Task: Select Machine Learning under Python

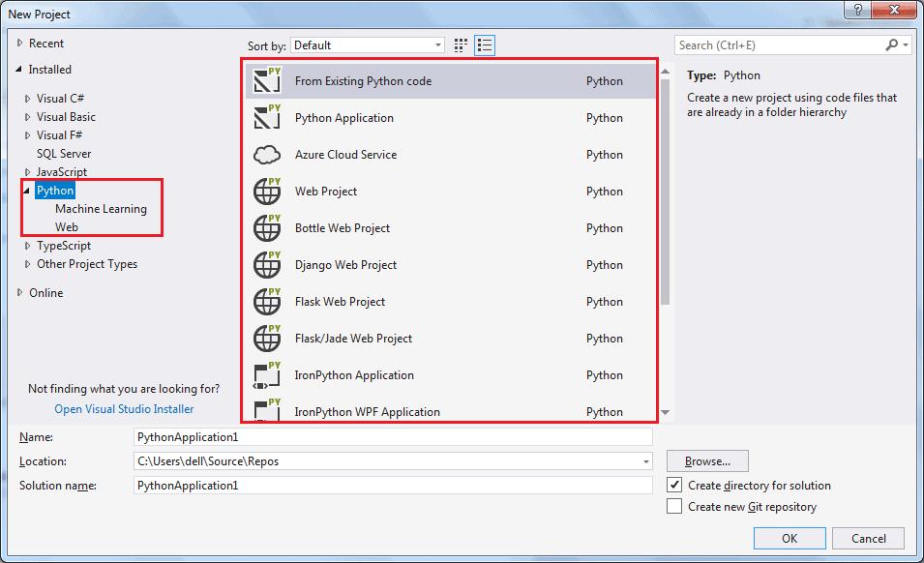Action: click(101, 209)
